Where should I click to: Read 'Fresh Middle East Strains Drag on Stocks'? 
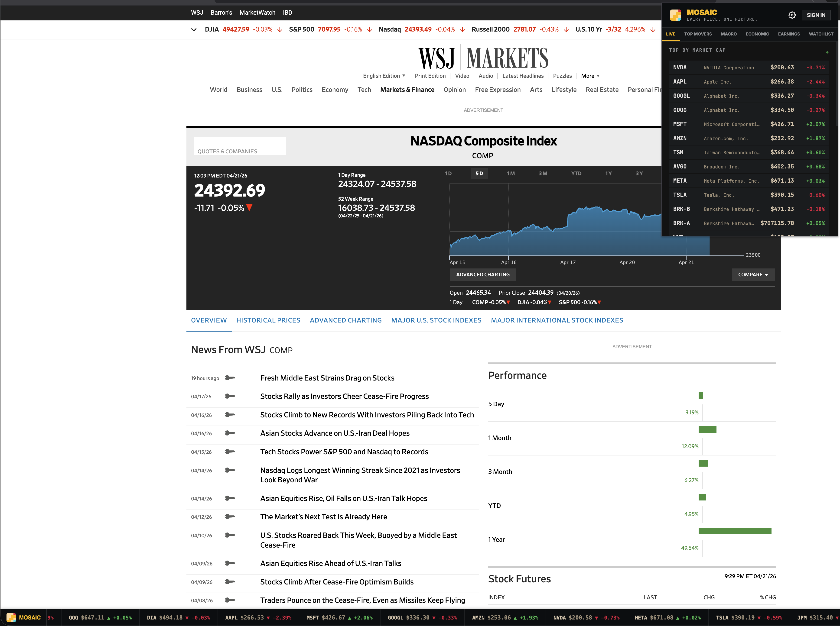tap(327, 378)
